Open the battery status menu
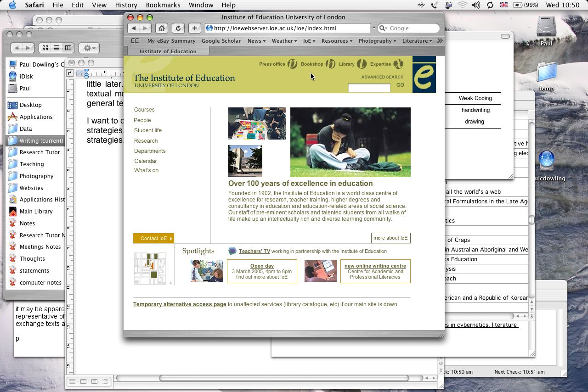This screenshot has height=392, width=588. tap(526, 5)
